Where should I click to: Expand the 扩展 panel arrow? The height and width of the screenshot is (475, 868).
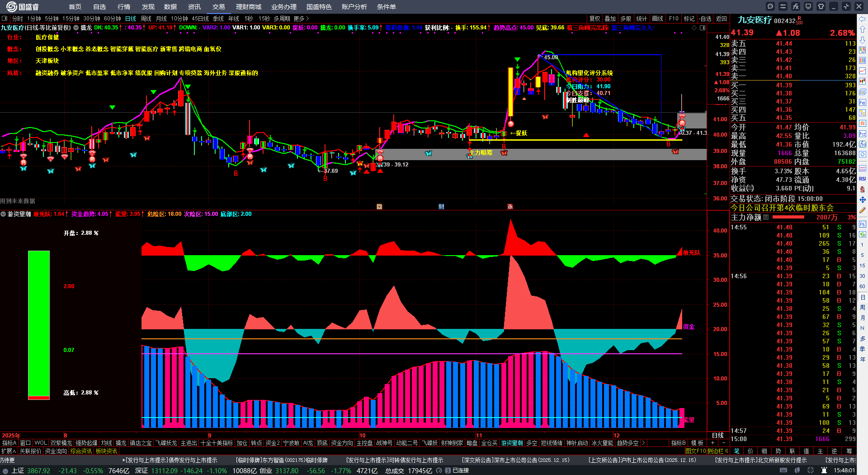pos(8,451)
